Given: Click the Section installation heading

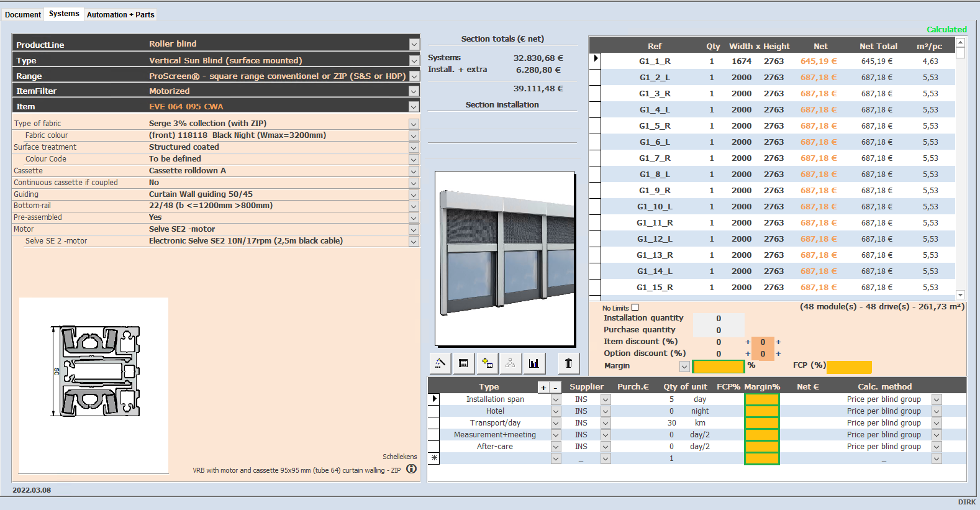Looking at the screenshot, I should [502, 105].
